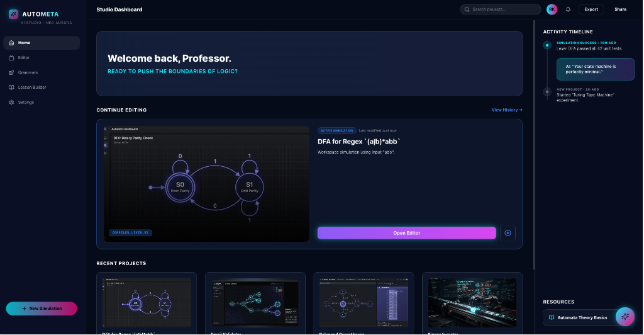
Task: Open the first recent project DFA thumbnail
Action: coord(147,303)
